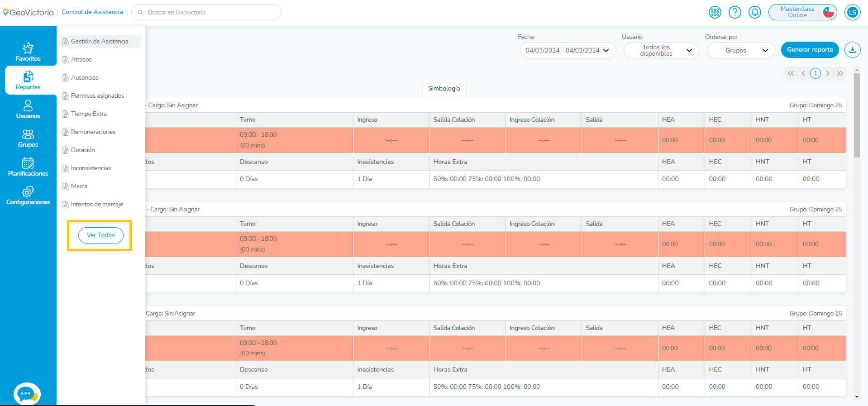Viewport: 868px width, 406px height.
Task: Select Atrasos report from menu
Action: tap(81, 59)
